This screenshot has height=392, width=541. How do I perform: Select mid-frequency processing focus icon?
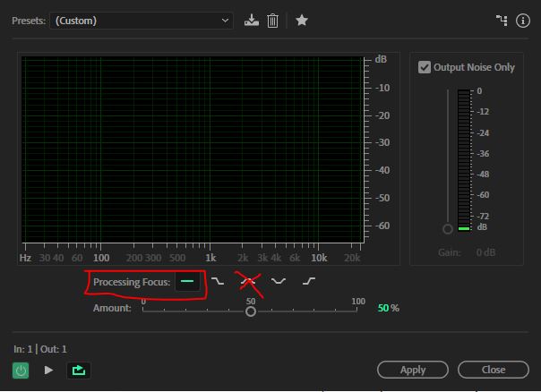(x=248, y=281)
